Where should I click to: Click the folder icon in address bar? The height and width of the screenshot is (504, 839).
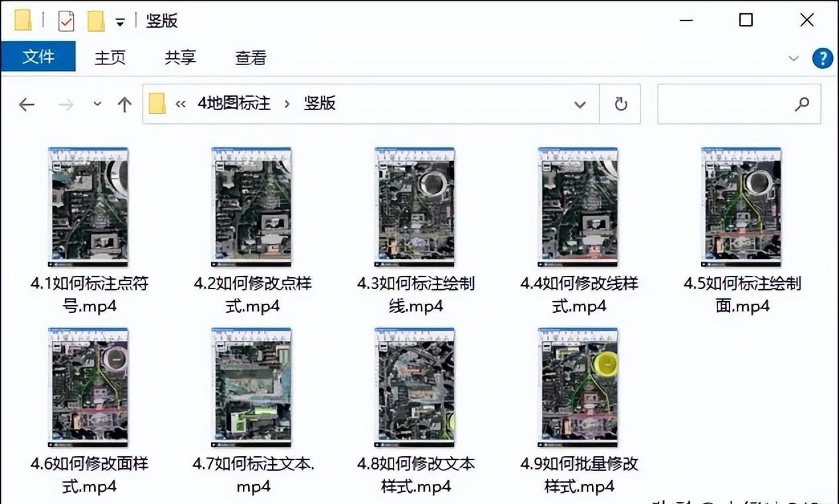click(155, 104)
